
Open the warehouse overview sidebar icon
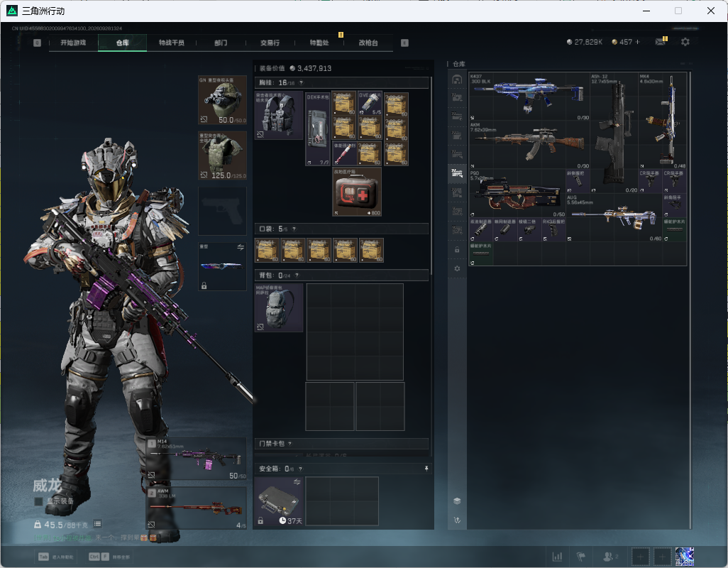click(457, 80)
